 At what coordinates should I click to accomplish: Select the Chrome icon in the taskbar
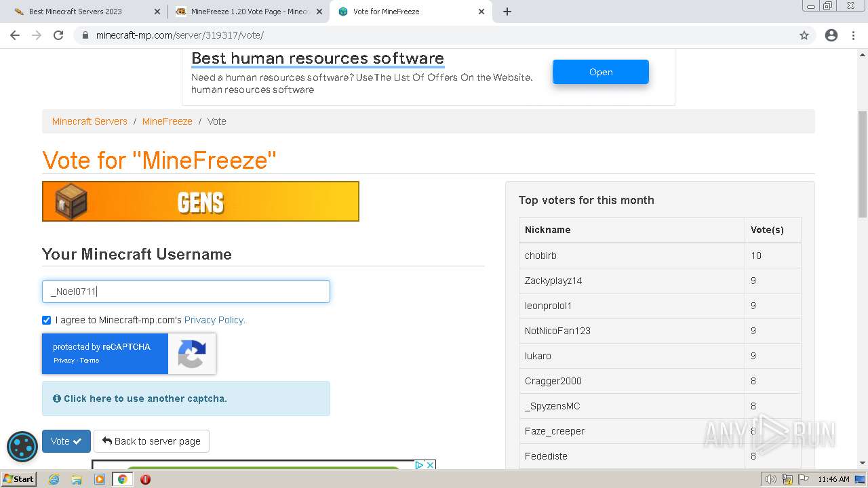click(123, 479)
